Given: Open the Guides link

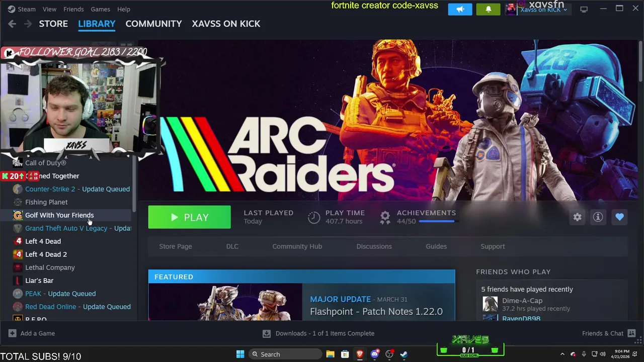Looking at the screenshot, I should tap(436, 246).
